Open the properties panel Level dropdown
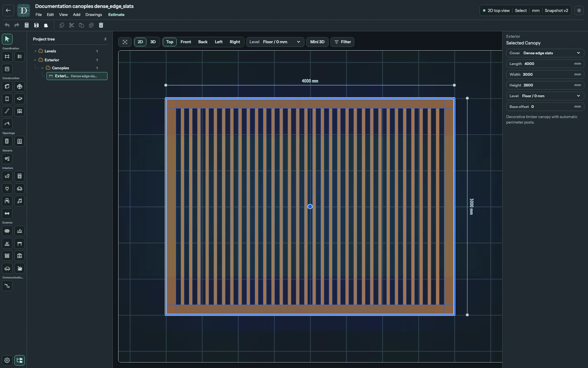This screenshot has width=588, height=368. [545, 96]
